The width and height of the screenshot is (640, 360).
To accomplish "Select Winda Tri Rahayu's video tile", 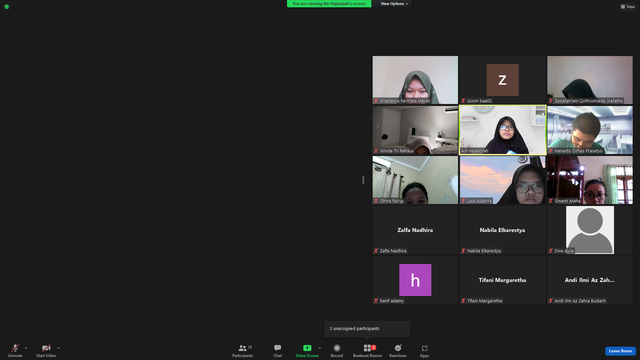I will [x=415, y=130].
